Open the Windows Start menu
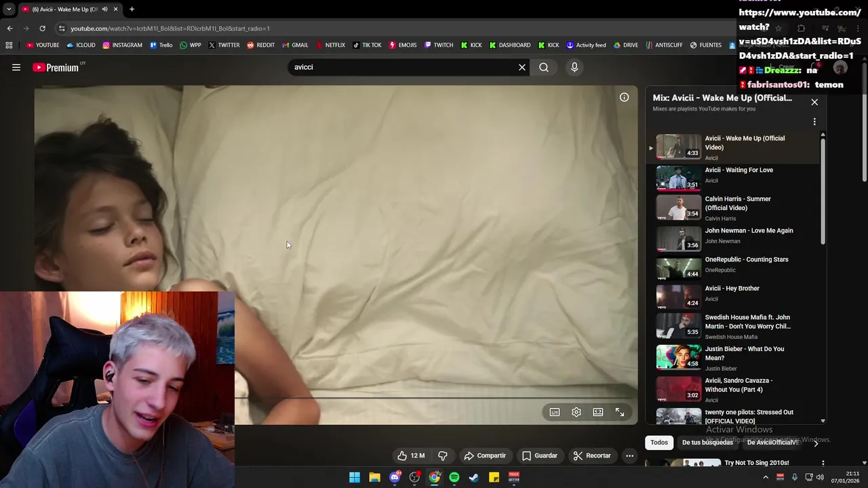 (x=355, y=477)
